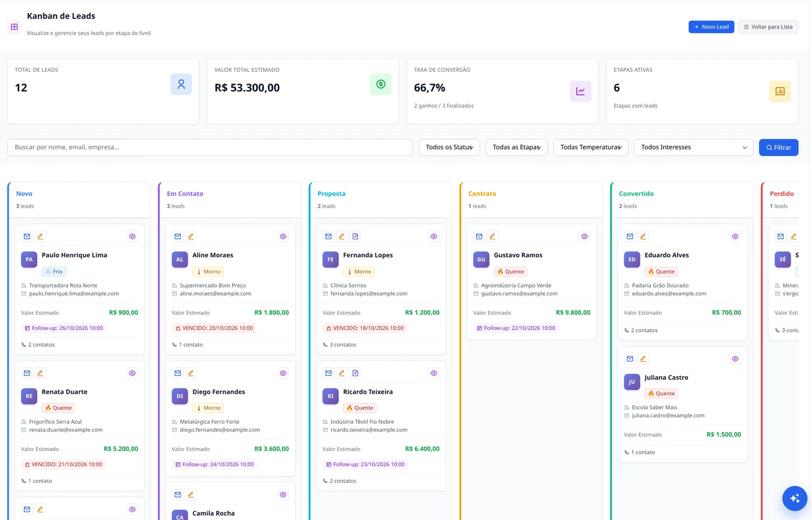Email Fernanda Lopes via envelope icon

pyautogui.click(x=328, y=237)
